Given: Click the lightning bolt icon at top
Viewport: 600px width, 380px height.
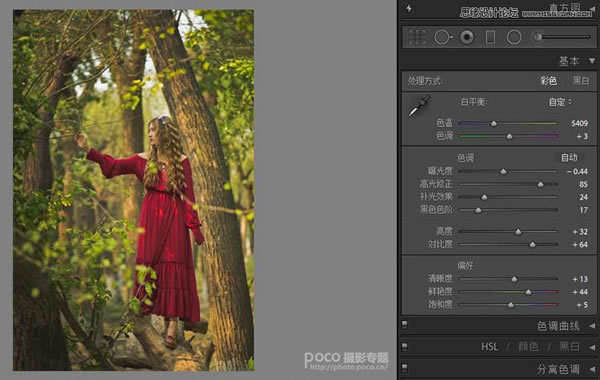Looking at the screenshot, I should (x=409, y=8).
